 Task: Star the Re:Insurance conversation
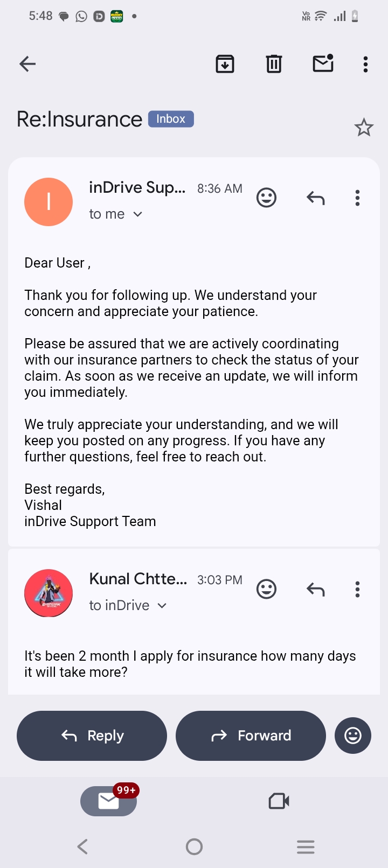[364, 128]
